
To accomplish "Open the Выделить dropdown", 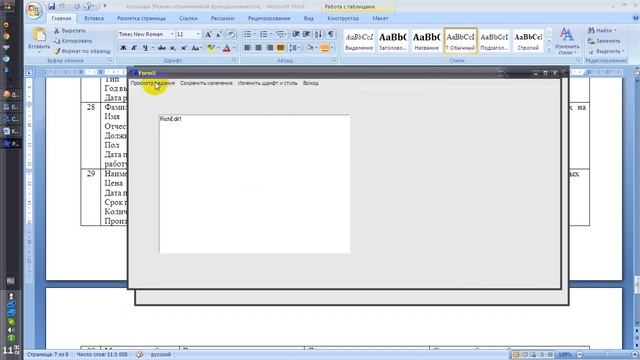I will pyautogui.click(x=606, y=51).
